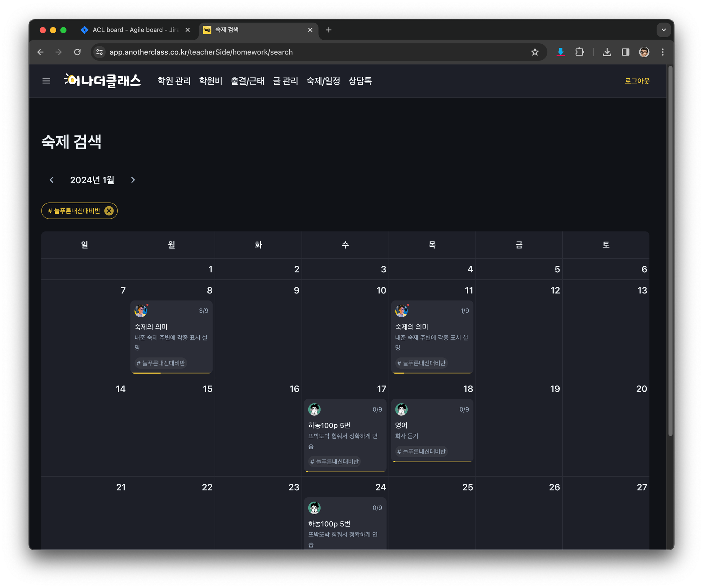The image size is (703, 588).
Task: Open the extensions puzzle icon
Action: pyautogui.click(x=579, y=52)
